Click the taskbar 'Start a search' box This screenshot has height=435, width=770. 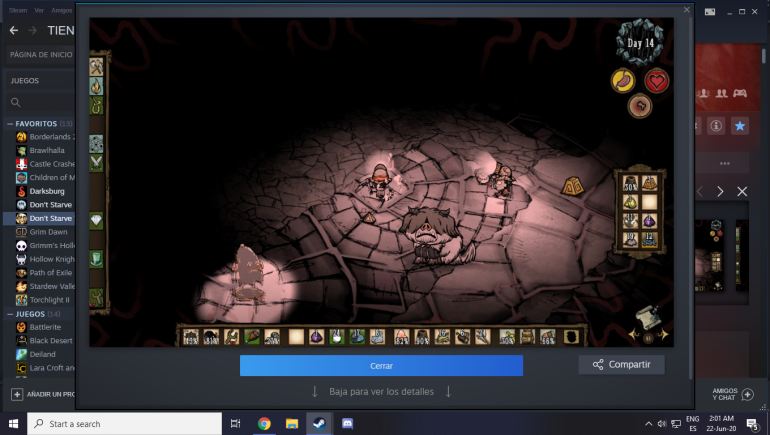[125, 424]
